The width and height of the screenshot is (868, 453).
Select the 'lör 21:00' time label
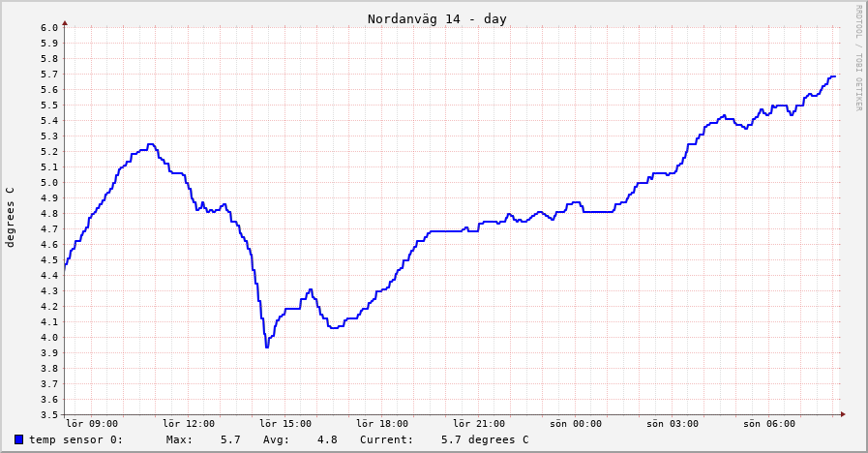coord(479,424)
